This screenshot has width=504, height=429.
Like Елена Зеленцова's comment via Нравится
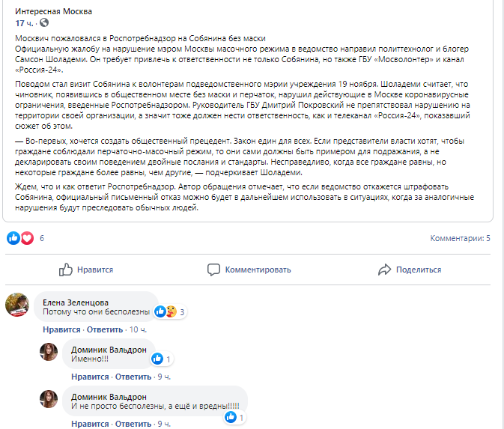[x=61, y=329]
